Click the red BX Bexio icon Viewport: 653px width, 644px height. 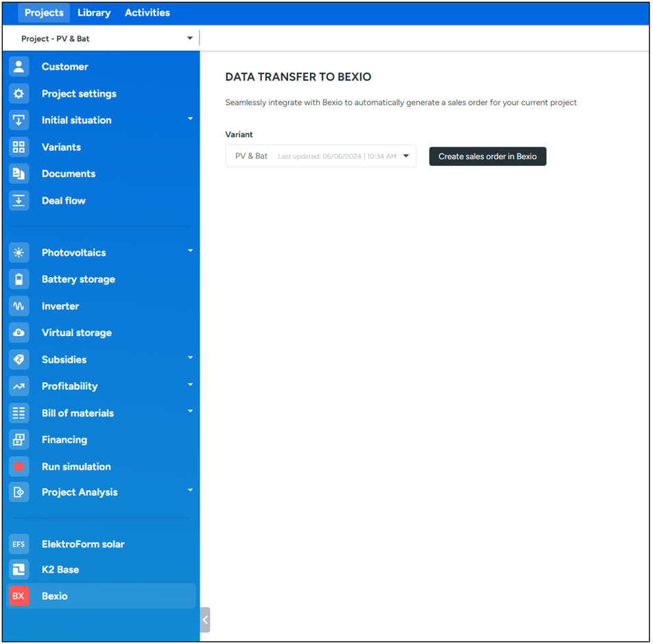[x=19, y=596]
